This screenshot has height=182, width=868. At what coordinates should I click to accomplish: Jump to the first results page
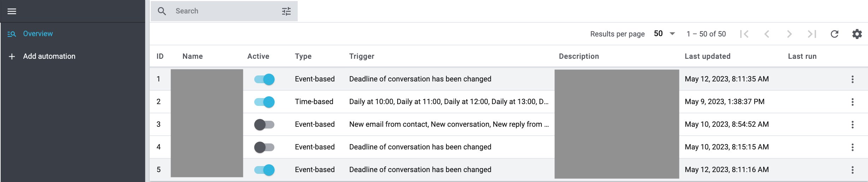coord(744,34)
